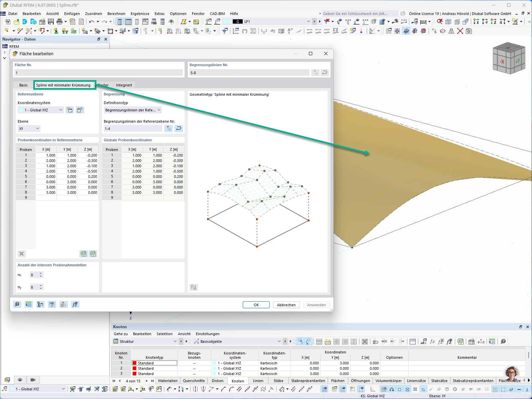The width and height of the screenshot is (532, 399).
Task: Open the Ebene XY dropdown
Action: pyautogui.click(x=29, y=128)
